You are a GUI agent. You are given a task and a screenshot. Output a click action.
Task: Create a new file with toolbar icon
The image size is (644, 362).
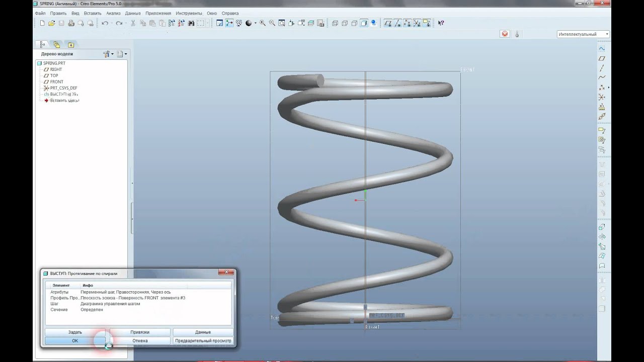[42, 23]
